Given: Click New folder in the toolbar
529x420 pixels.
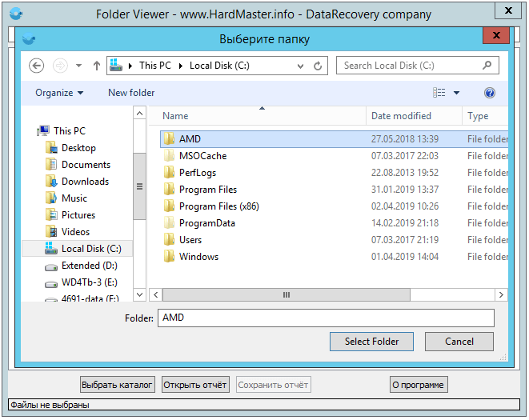Looking at the screenshot, I should [x=131, y=93].
